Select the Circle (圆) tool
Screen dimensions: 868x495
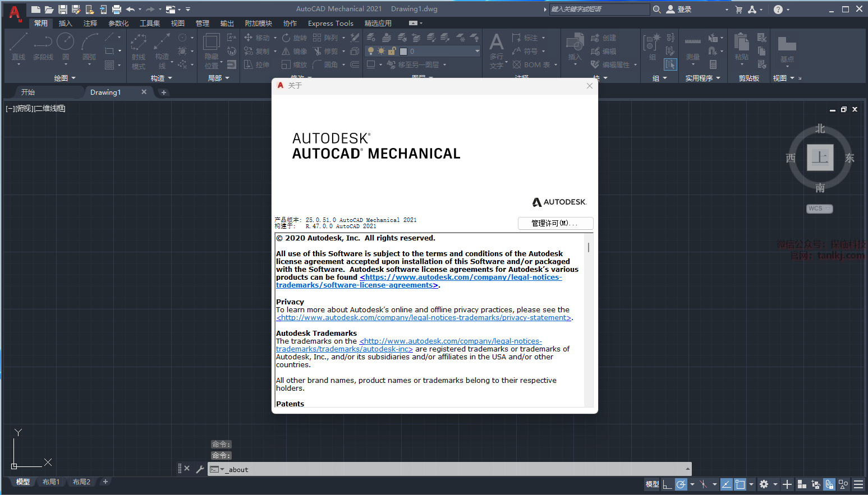coord(66,47)
